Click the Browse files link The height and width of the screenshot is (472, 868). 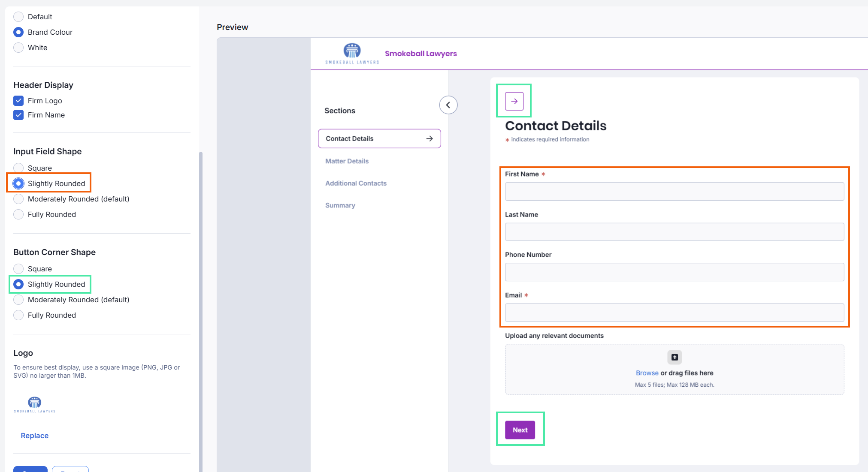pos(647,373)
